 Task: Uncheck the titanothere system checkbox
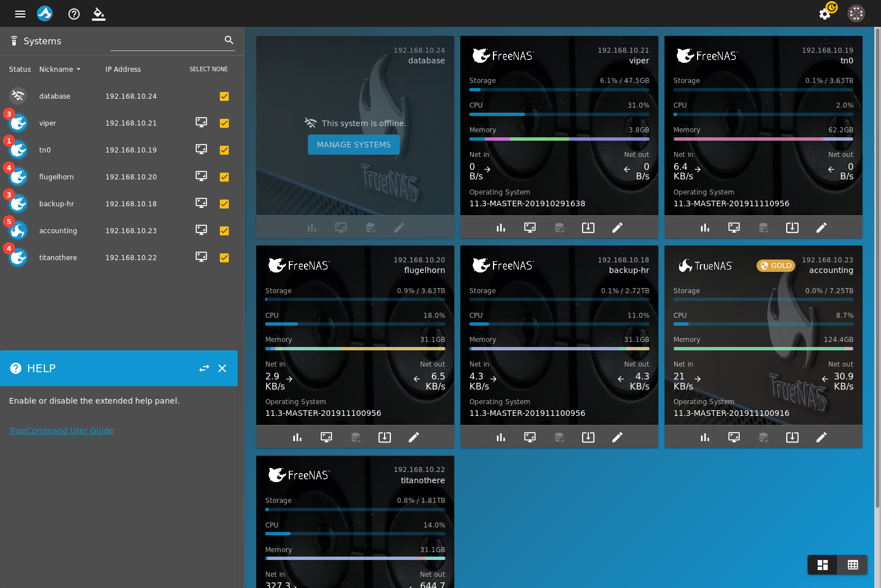point(224,258)
